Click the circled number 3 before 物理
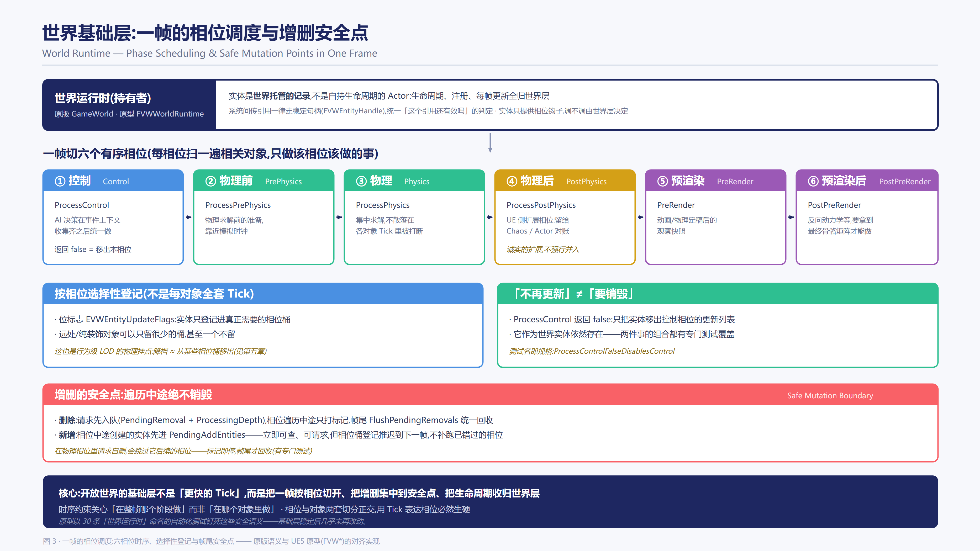Image resolution: width=980 pixels, height=551 pixels. point(361,181)
